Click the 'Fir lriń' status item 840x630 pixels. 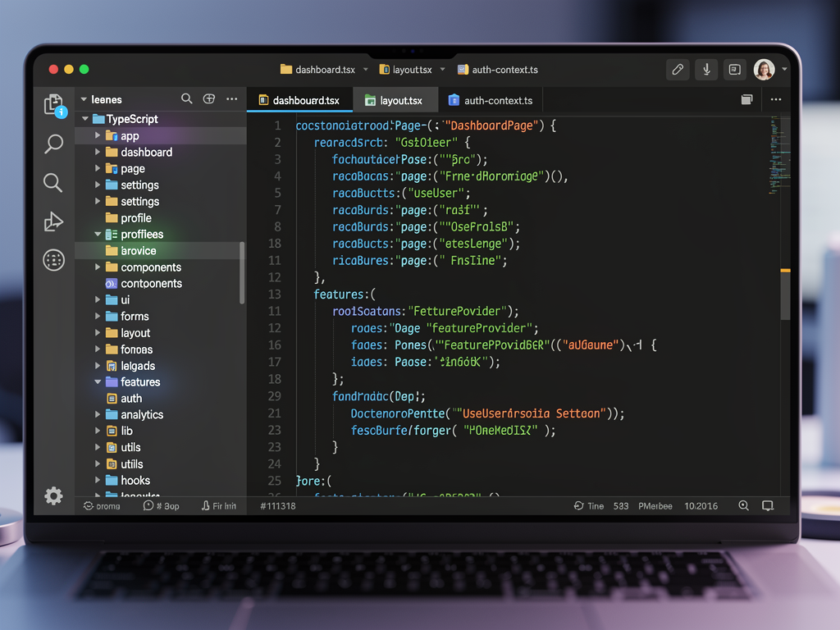coord(218,506)
